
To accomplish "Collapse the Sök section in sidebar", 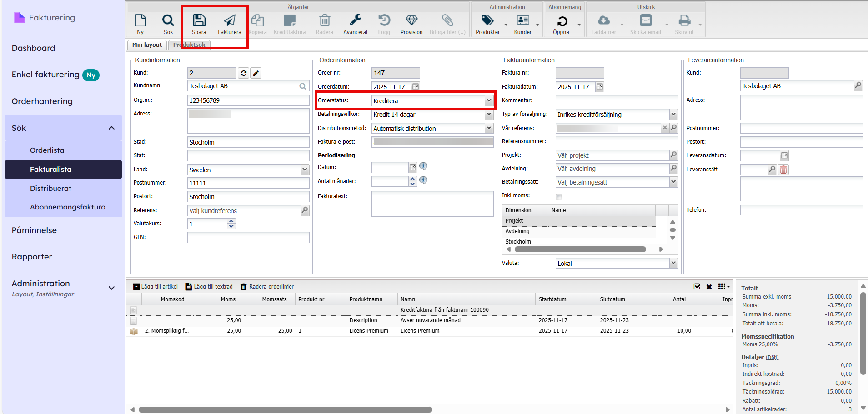I will click(111, 128).
